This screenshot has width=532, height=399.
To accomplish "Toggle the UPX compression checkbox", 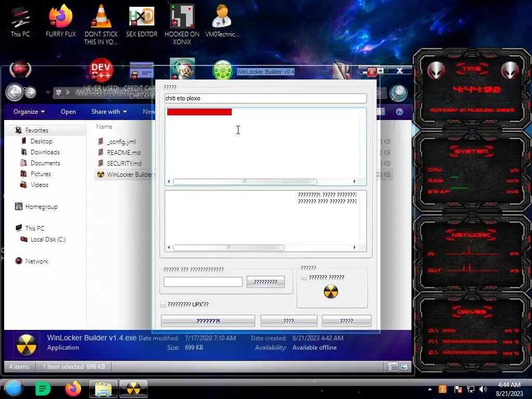I will [x=163, y=304].
